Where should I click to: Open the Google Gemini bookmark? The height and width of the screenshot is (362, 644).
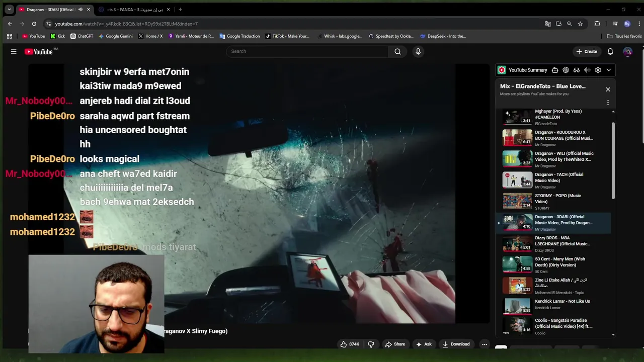[x=116, y=36]
